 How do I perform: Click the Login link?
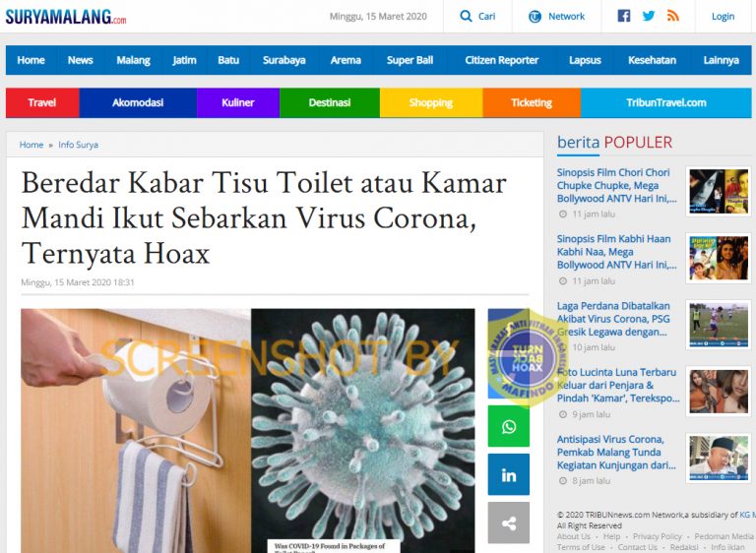[x=723, y=17]
